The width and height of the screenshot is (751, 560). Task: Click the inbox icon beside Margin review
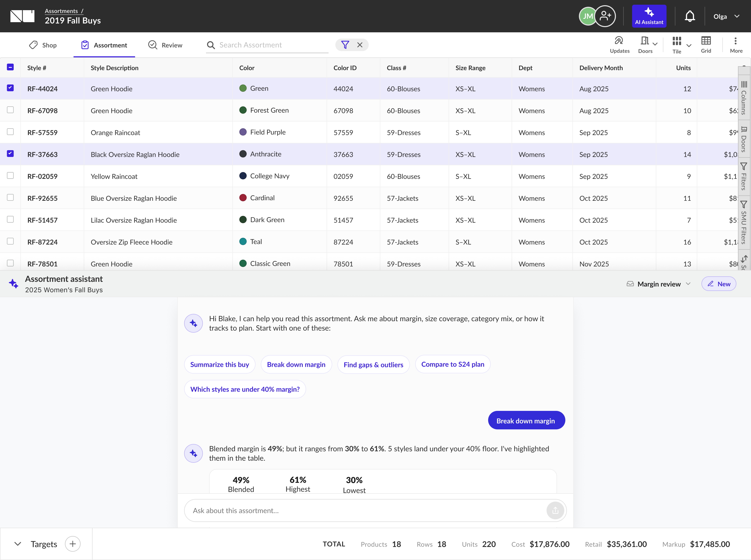click(x=630, y=284)
